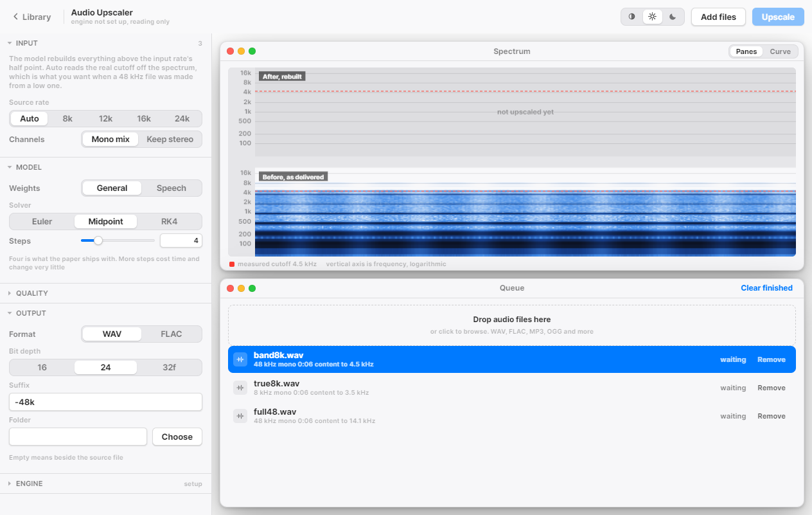812x515 pixels.
Task: Maximize the Spectrum window with green button
Action: (252, 51)
